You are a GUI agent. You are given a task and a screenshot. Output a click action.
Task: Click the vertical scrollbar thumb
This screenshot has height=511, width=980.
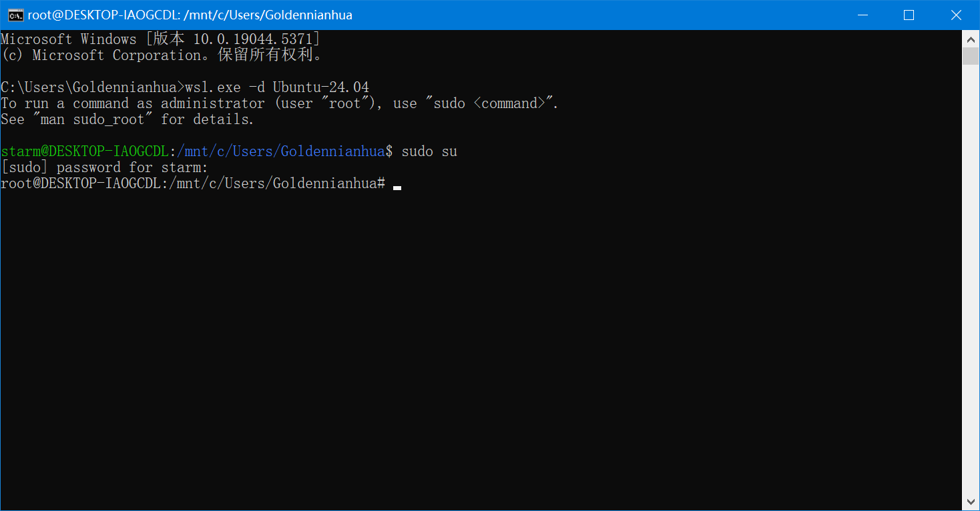point(971,56)
